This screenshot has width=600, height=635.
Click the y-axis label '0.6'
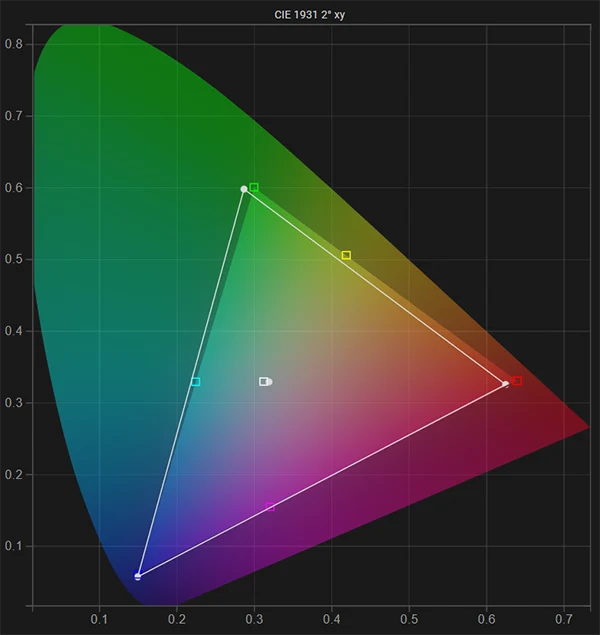(x=13, y=188)
